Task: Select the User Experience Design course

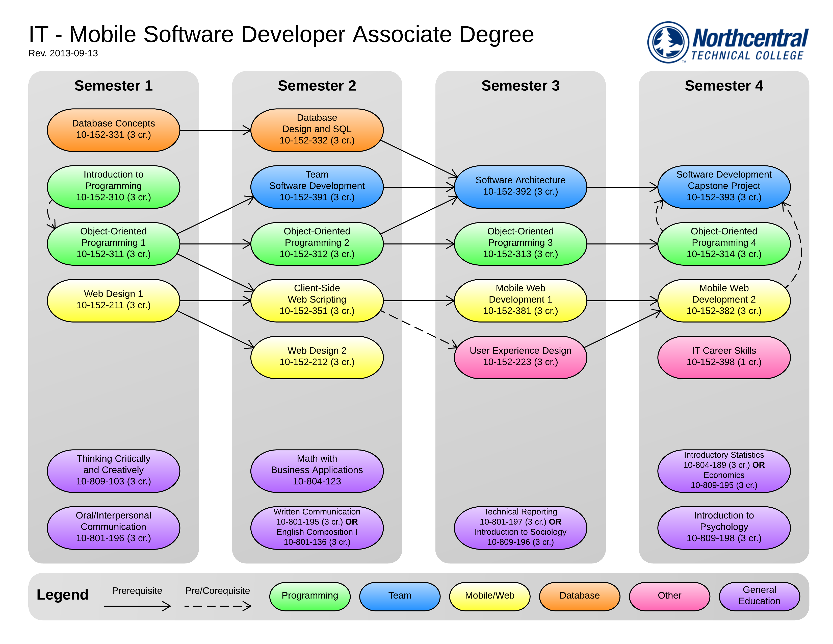Action: coord(520,357)
